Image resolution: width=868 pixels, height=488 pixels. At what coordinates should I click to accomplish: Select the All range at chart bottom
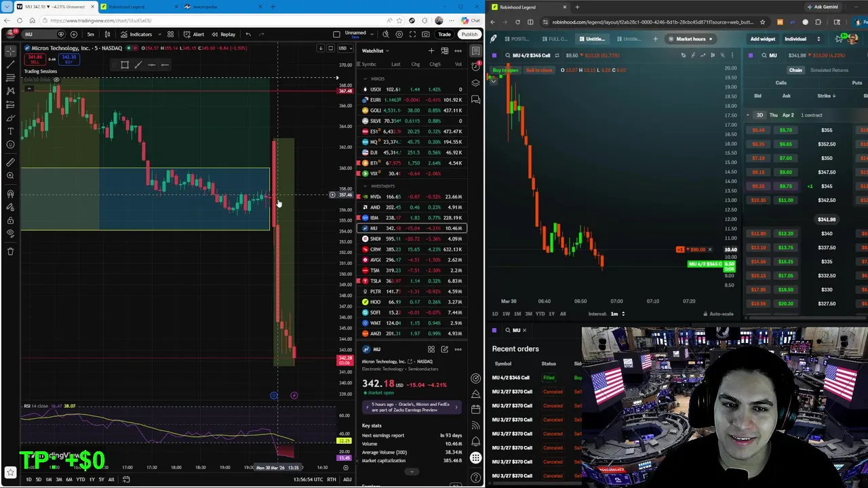pyautogui.click(x=111, y=480)
